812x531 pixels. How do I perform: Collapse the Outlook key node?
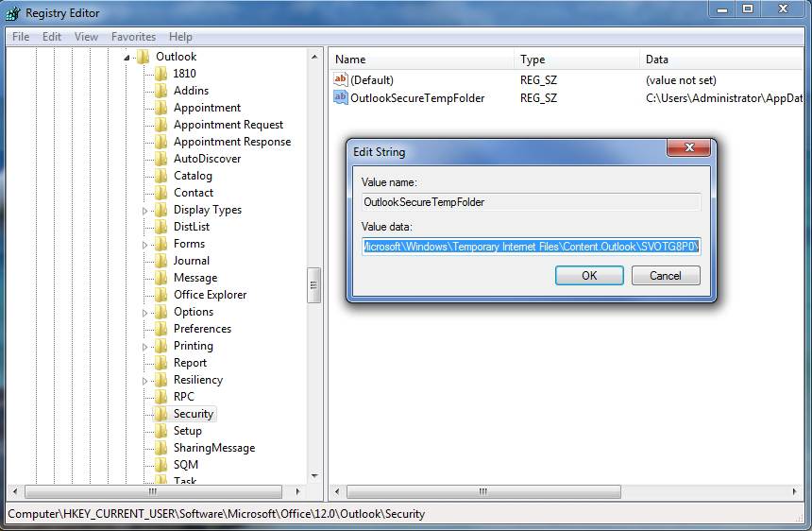coord(127,58)
